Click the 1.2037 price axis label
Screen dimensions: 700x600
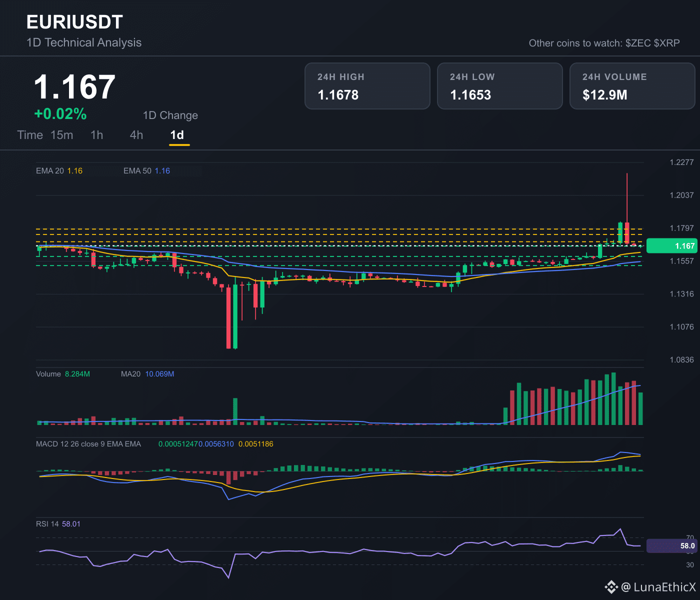[x=682, y=195]
